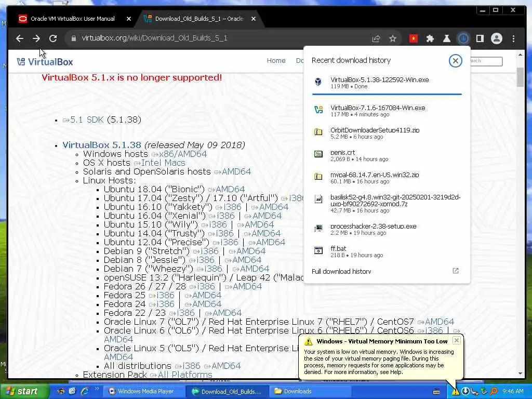The image size is (532, 399).
Task: Open the ff.bat download entry
Action: pos(387,251)
